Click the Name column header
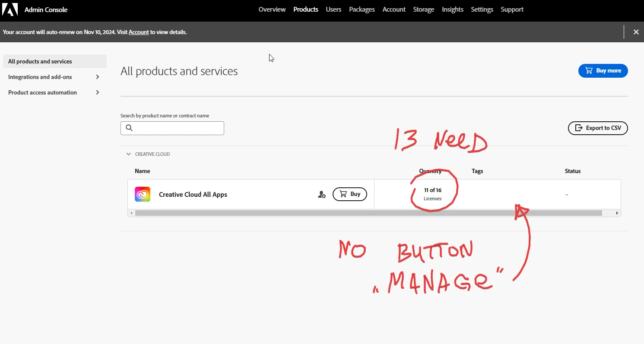Image resolution: width=644 pixels, height=344 pixels. coord(143,171)
